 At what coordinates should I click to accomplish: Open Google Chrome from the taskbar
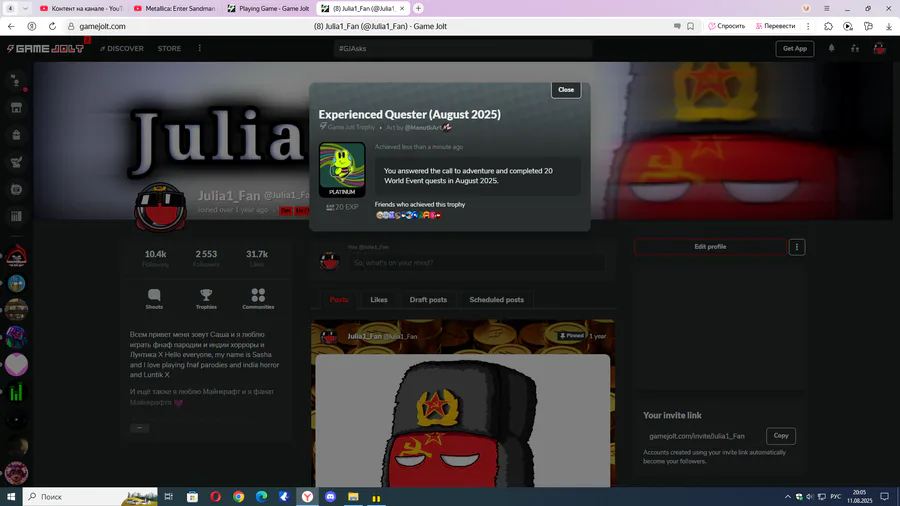[x=238, y=497]
